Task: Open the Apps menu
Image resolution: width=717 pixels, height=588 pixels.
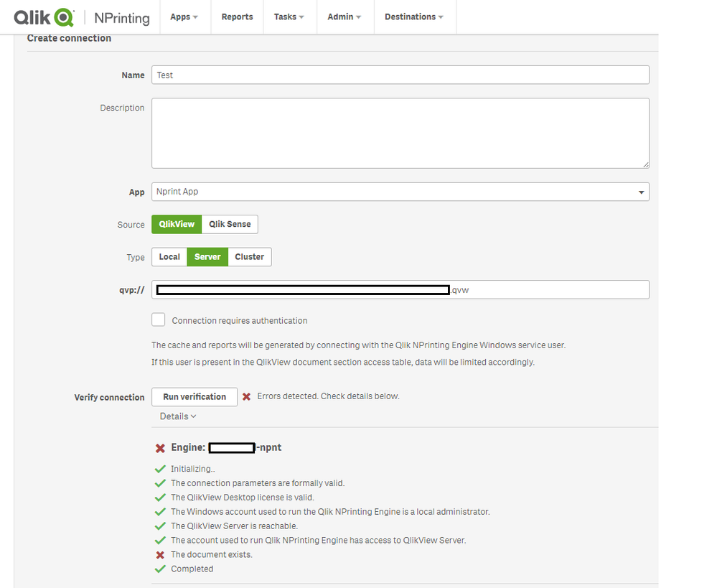Action: tap(184, 17)
